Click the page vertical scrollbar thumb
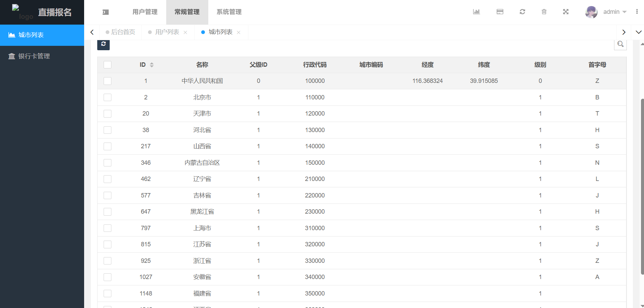The image size is (644, 308). pos(642,186)
